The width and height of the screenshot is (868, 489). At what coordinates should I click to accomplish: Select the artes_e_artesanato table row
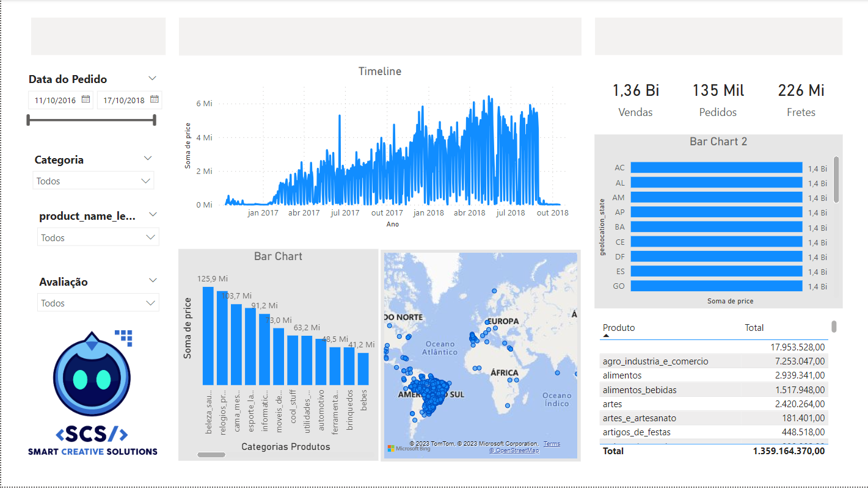coord(713,418)
